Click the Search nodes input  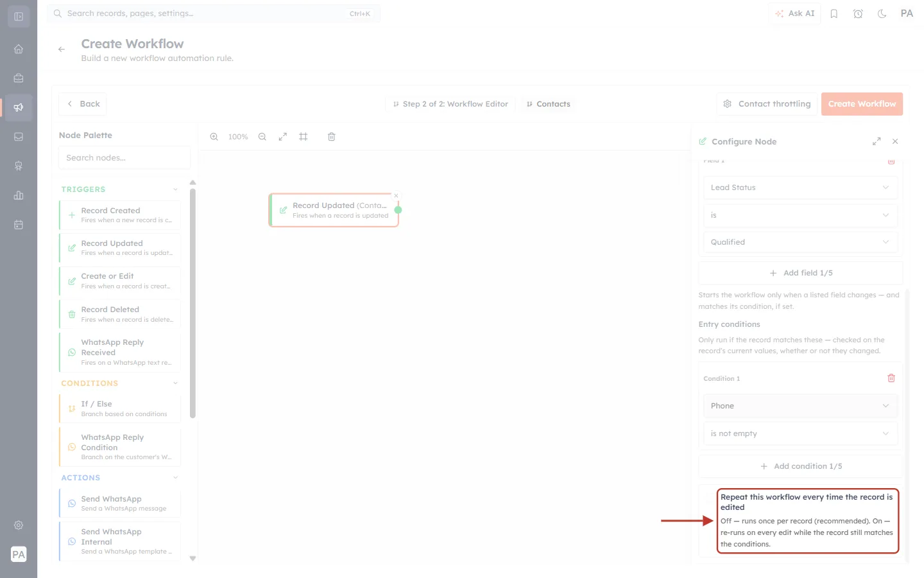[x=124, y=158]
